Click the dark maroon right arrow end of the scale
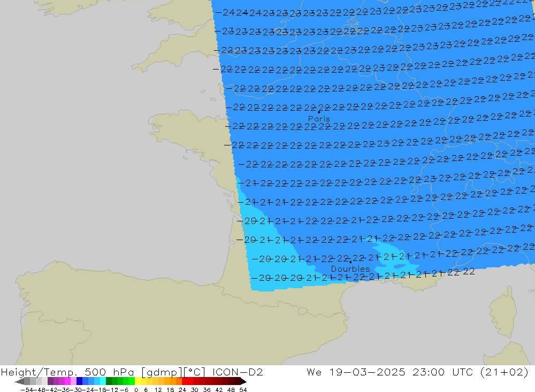This screenshot has height=392, width=535. pyautogui.click(x=243, y=381)
